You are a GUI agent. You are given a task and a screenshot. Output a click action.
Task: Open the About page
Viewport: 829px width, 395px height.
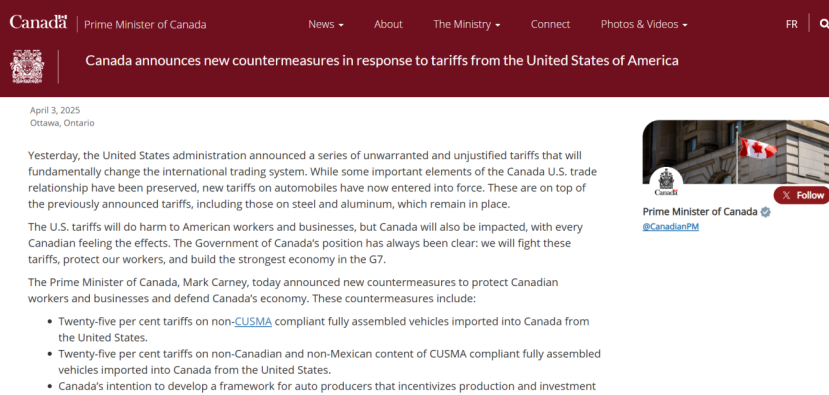(388, 24)
